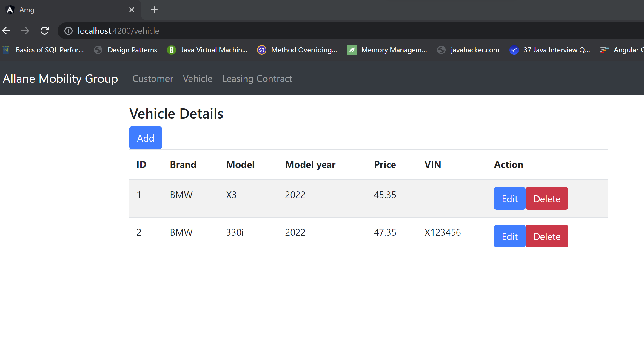Click the browser forward navigation arrow
The width and height of the screenshot is (644, 355).
pos(25,30)
